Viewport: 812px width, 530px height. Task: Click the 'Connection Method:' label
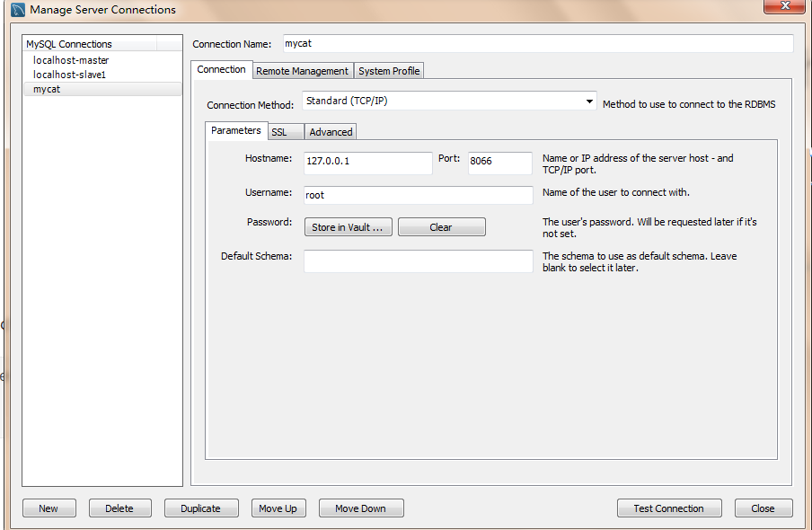(250, 105)
